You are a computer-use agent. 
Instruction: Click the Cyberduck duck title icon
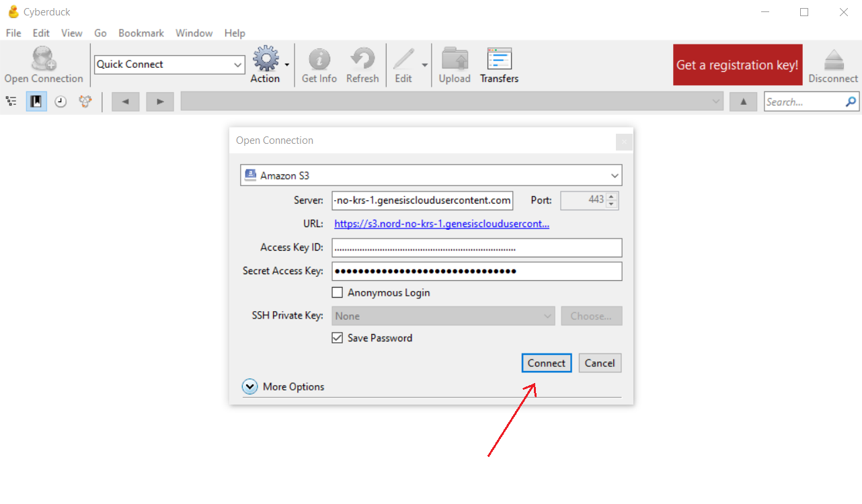[x=13, y=11]
